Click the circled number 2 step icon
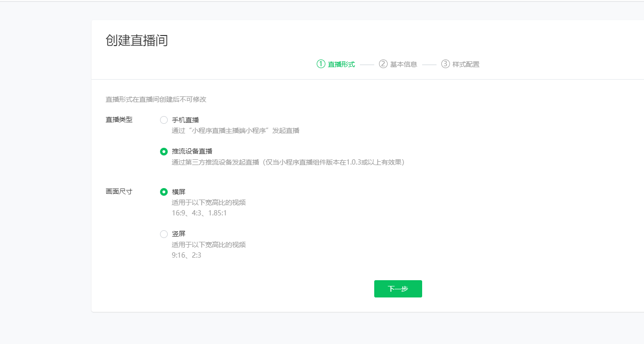Viewport: 644px width, 344px height. tap(383, 64)
